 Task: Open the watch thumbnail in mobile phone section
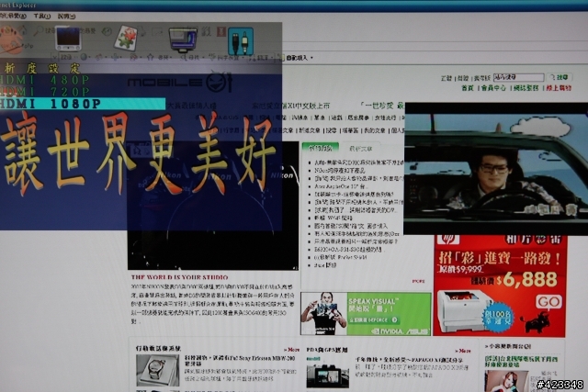coord(157,370)
